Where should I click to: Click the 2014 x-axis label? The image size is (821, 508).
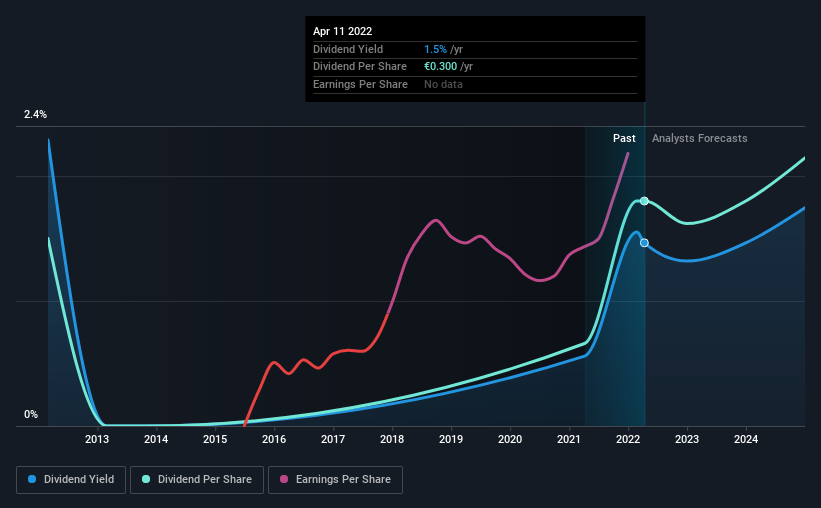pos(156,439)
